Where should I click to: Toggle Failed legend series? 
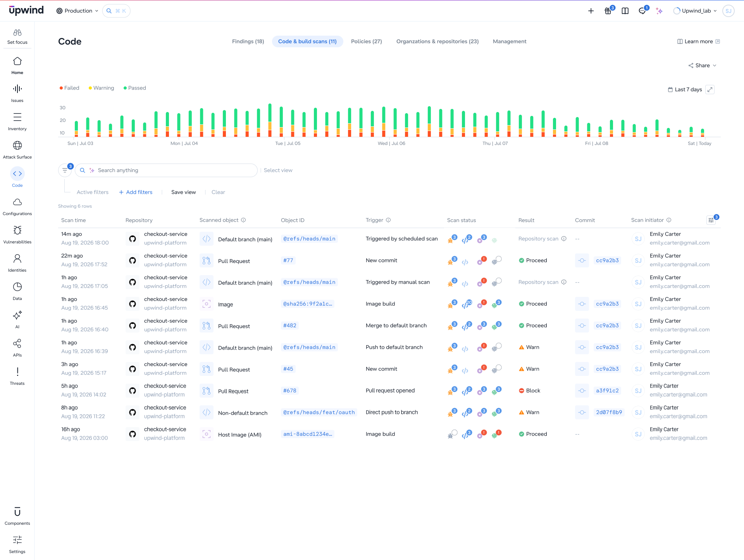[69, 88]
